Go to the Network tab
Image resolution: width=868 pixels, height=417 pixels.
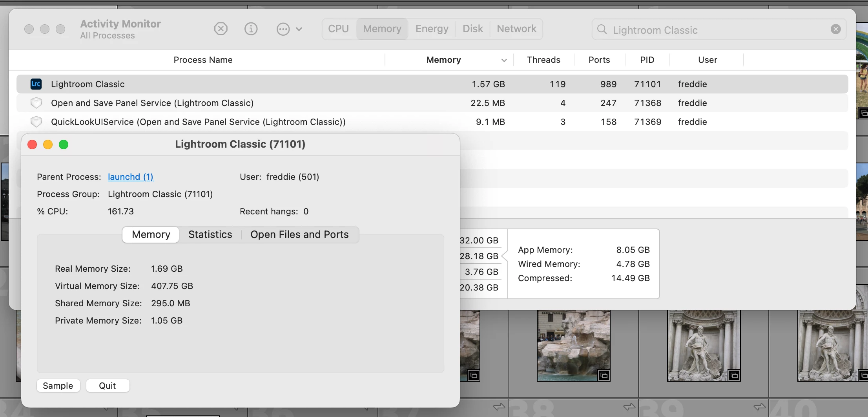pos(516,29)
